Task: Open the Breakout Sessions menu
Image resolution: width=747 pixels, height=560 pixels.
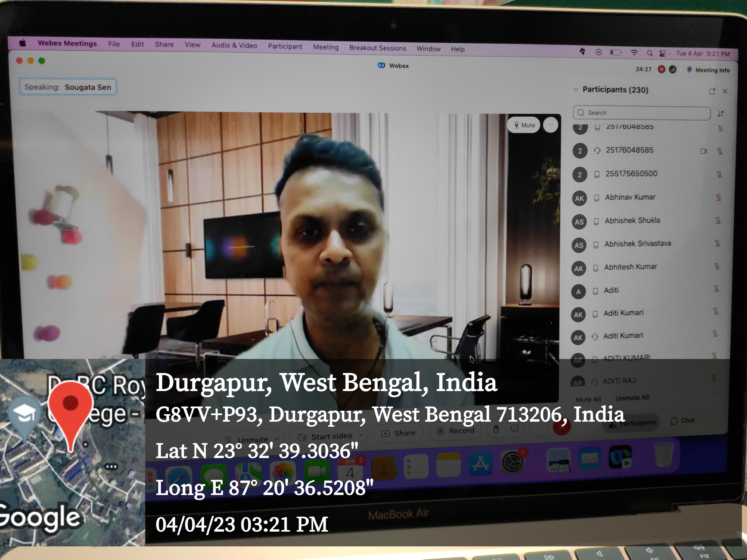Action: (378, 48)
